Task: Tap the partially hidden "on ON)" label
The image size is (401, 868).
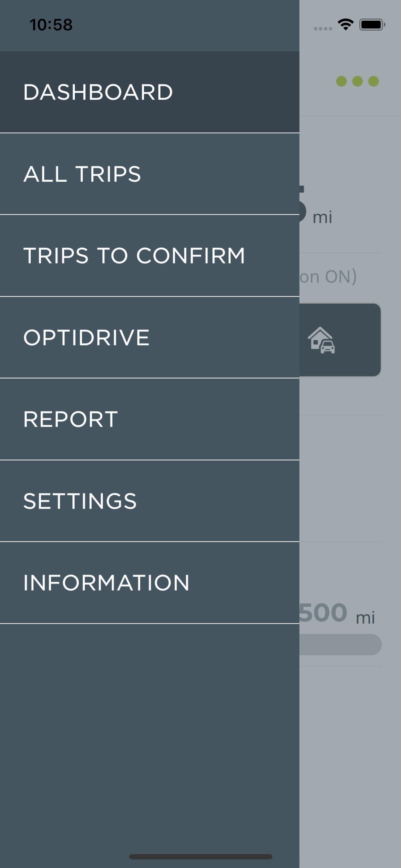Action: tap(328, 277)
